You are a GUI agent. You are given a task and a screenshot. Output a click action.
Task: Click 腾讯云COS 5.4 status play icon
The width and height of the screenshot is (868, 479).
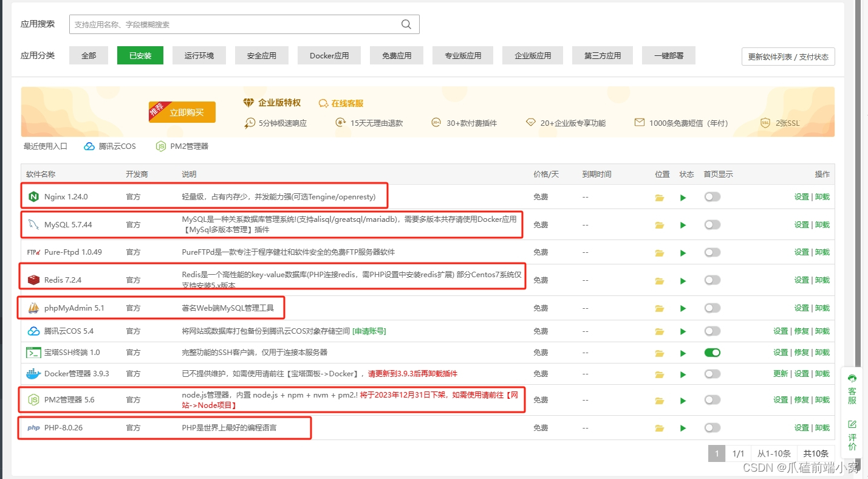683,331
